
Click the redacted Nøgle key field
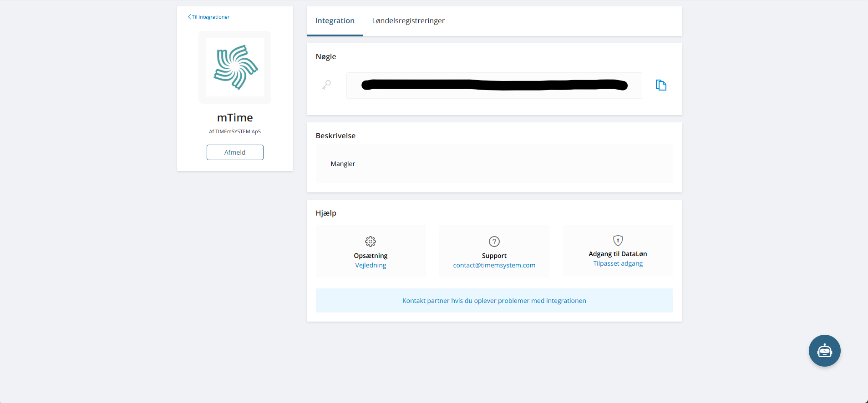pyautogui.click(x=494, y=86)
